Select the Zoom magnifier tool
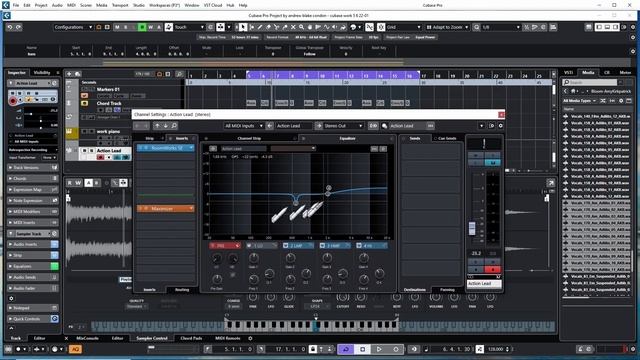 [301, 27]
